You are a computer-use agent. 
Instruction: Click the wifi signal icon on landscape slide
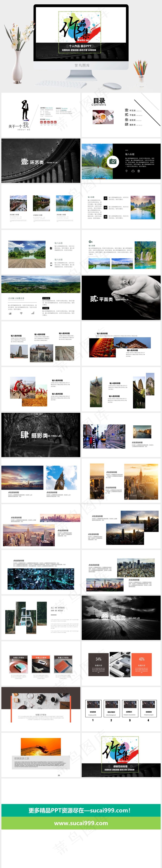point(21,313)
